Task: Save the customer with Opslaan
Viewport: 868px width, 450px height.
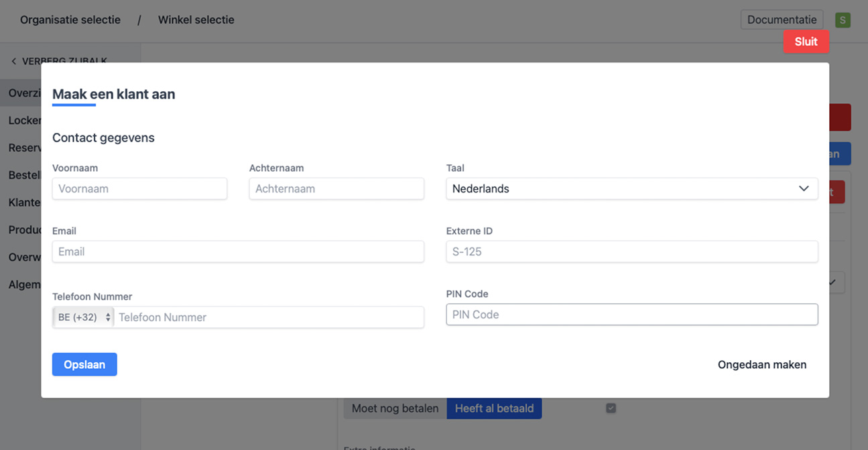Action: point(84,364)
